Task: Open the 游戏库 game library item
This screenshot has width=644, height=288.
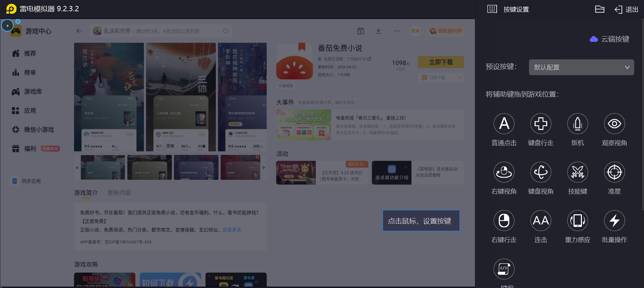Action: [x=27, y=92]
